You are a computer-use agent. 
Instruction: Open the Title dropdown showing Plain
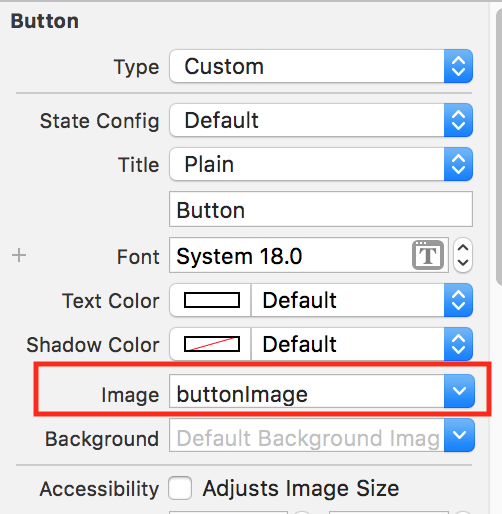(x=321, y=164)
